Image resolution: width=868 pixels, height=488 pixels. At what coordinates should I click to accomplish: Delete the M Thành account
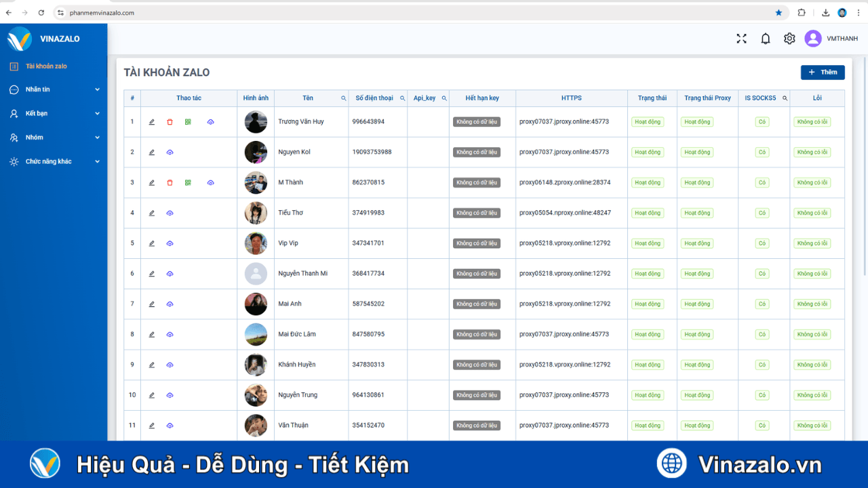tap(170, 182)
